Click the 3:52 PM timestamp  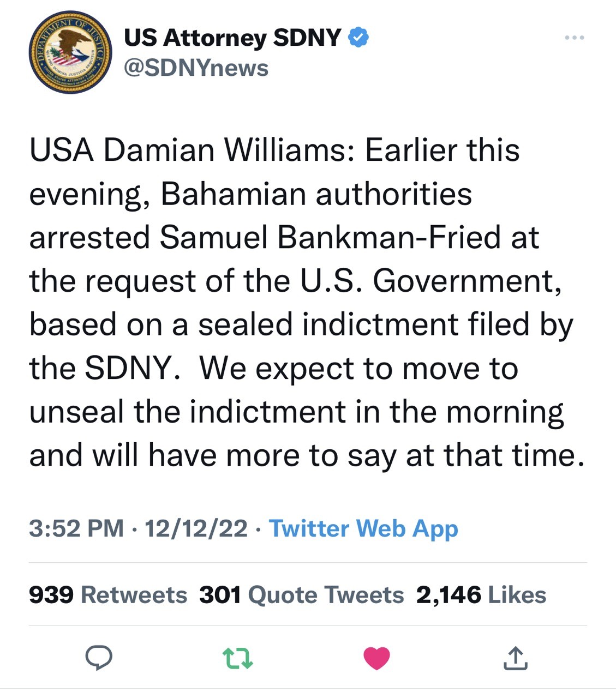[x=76, y=528]
